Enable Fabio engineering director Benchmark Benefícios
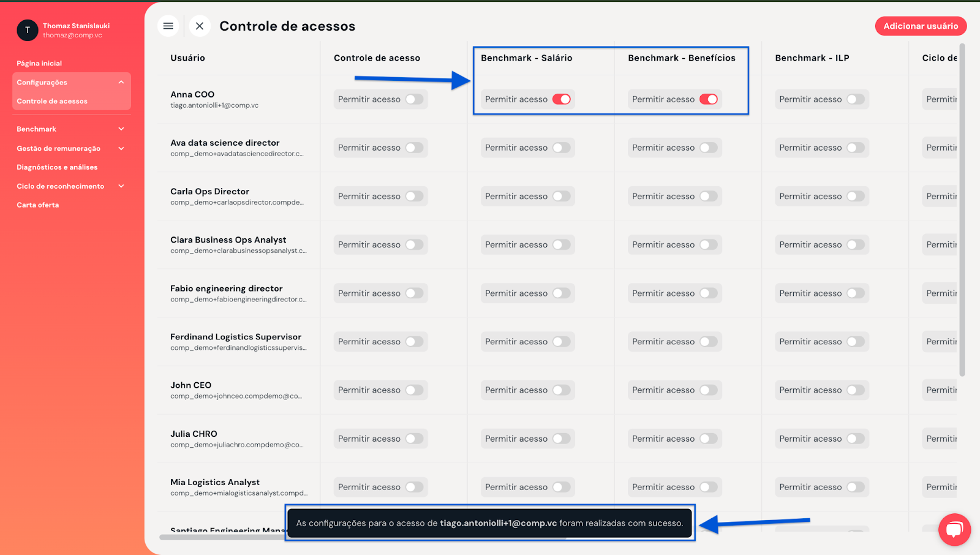980x555 pixels. point(709,293)
